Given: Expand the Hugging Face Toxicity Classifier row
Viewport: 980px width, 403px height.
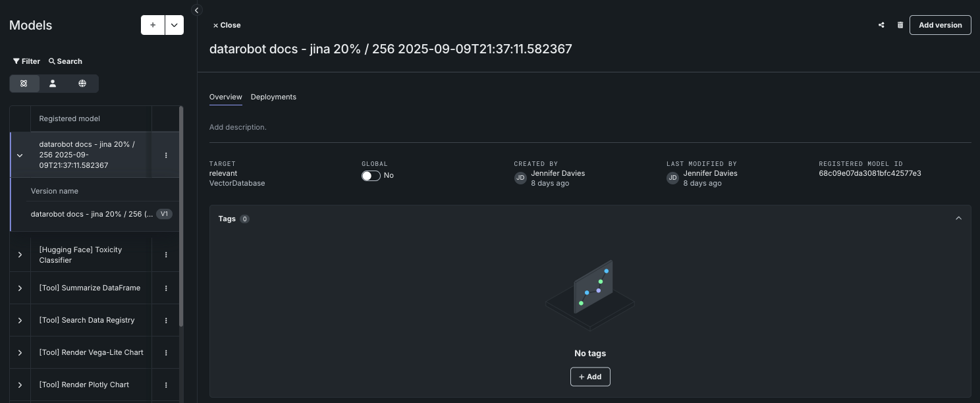Looking at the screenshot, I should click(x=20, y=255).
